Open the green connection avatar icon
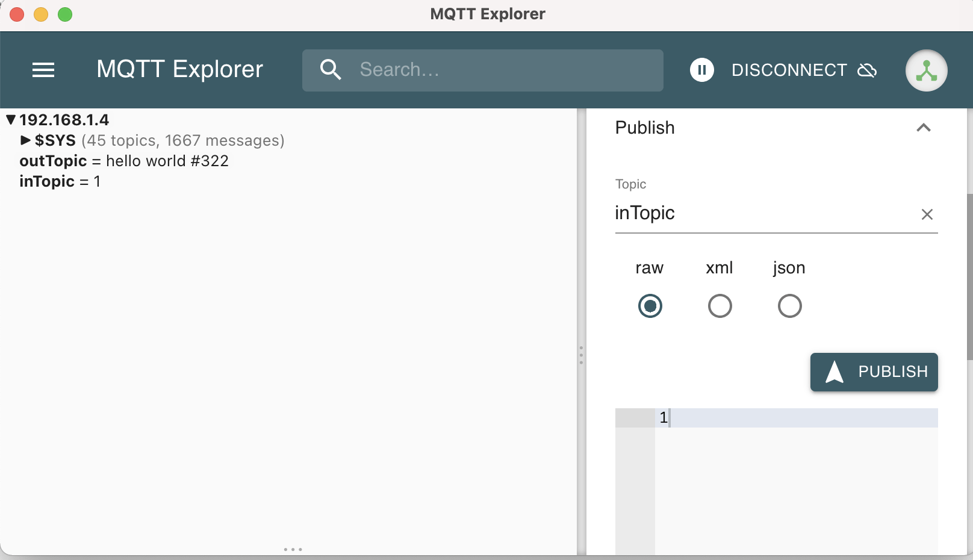This screenshot has width=973, height=560. [x=926, y=70]
